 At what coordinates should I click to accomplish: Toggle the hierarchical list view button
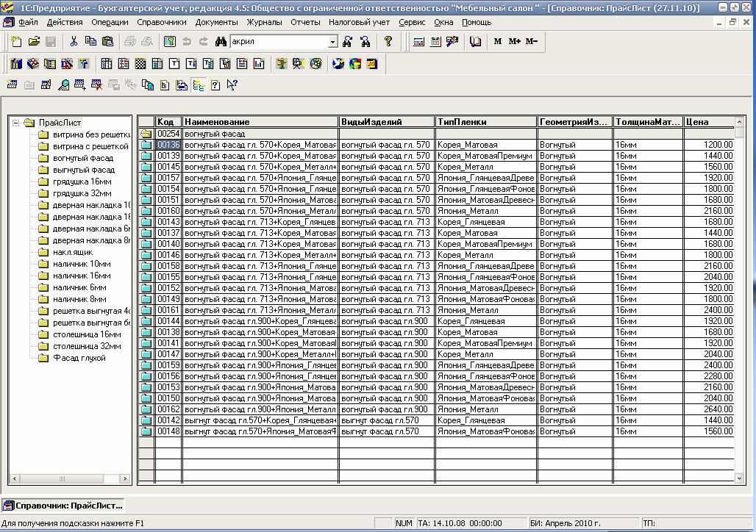click(x=198, y=85)
